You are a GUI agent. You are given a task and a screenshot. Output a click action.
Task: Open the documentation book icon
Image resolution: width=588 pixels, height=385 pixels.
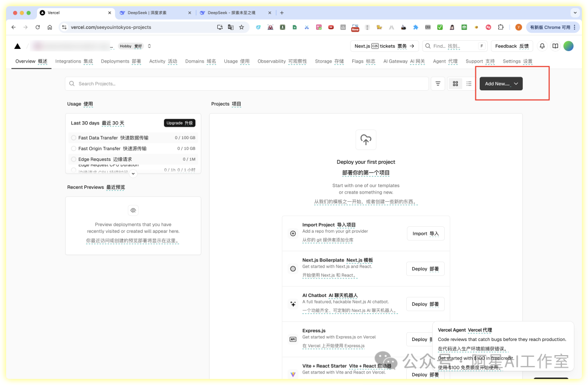coord(555,46)
